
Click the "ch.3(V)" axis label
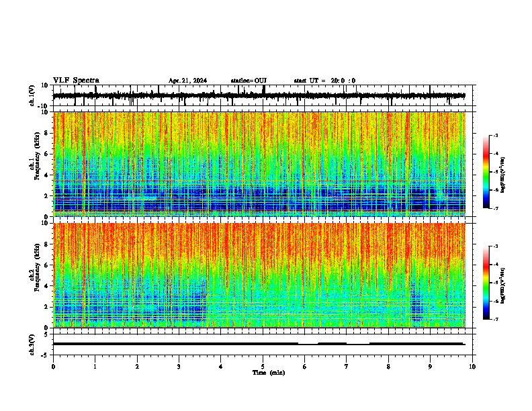click(32, 345)
